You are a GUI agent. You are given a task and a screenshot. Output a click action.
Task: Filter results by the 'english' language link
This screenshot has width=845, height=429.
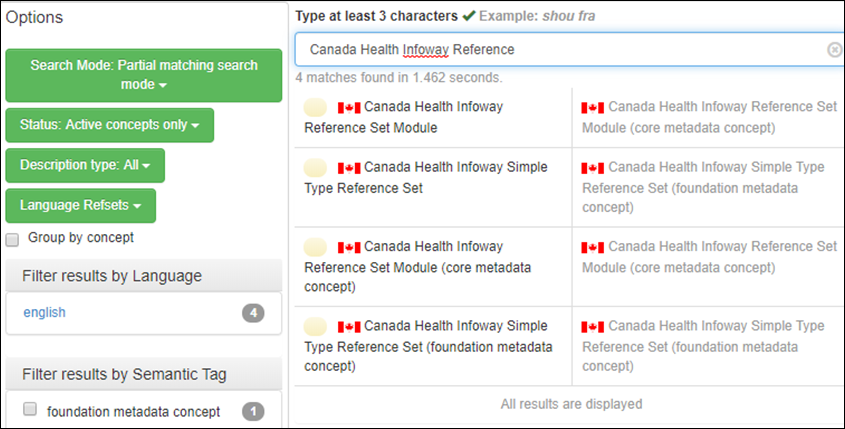coord(44,313)
